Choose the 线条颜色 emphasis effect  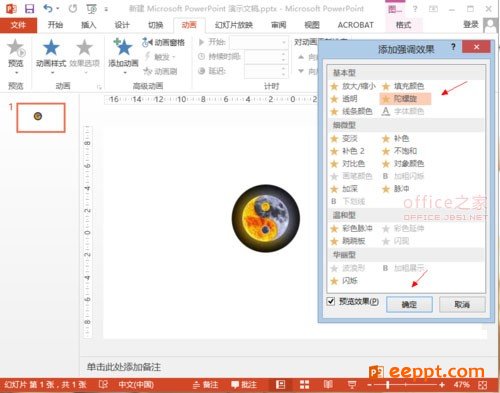351,111
